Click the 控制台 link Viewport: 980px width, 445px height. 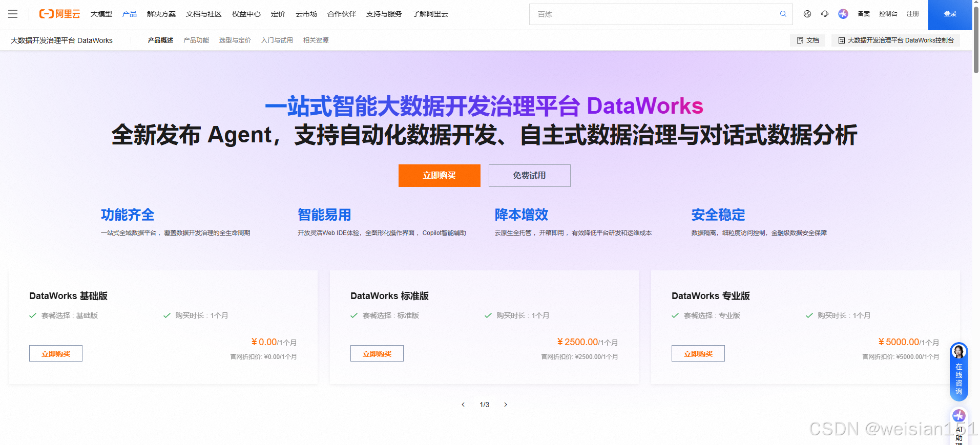(x=888, y=14)
